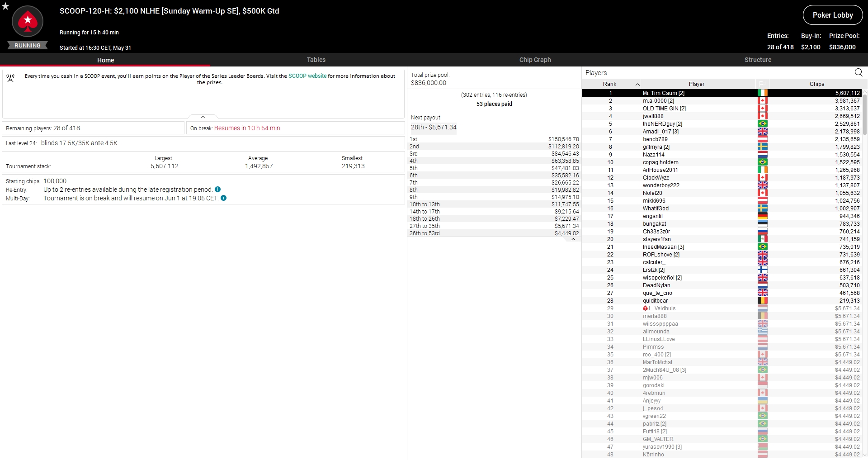The image size is (868, 460).
Task: Open Re-Entry info icon
Action: point(217,190)
